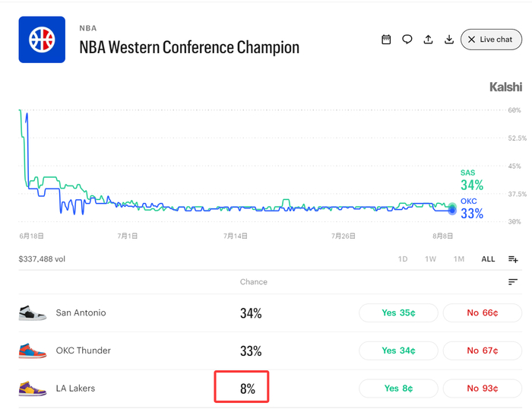
Task: Open the calendar icon in header
Action: (386, 40)
